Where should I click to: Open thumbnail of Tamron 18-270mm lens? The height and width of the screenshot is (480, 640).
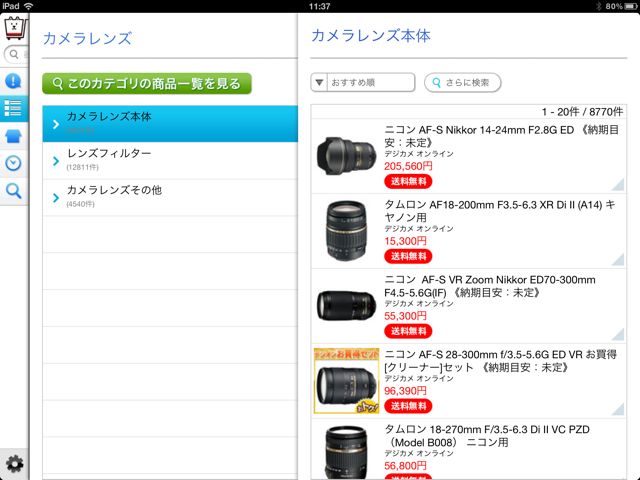coord(346,452)
